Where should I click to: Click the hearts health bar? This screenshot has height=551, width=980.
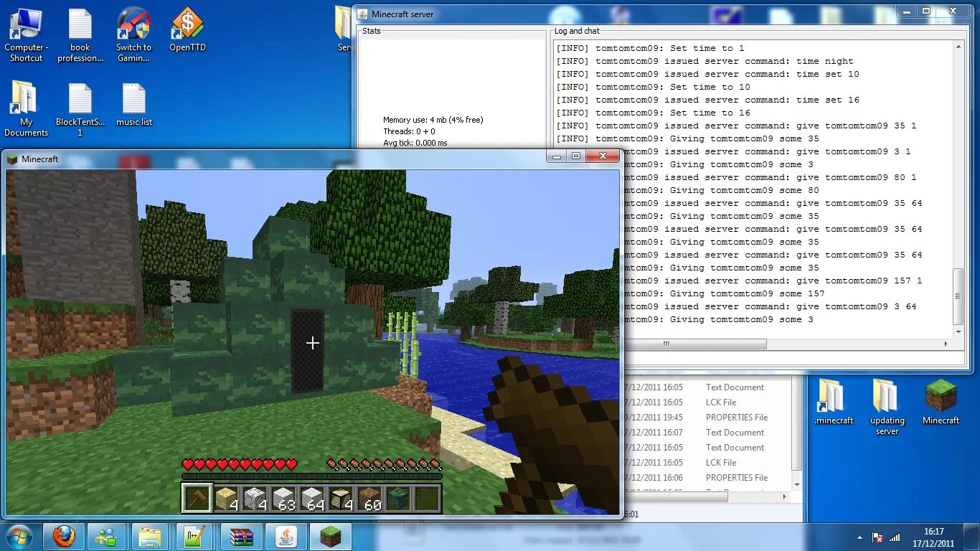240,464
